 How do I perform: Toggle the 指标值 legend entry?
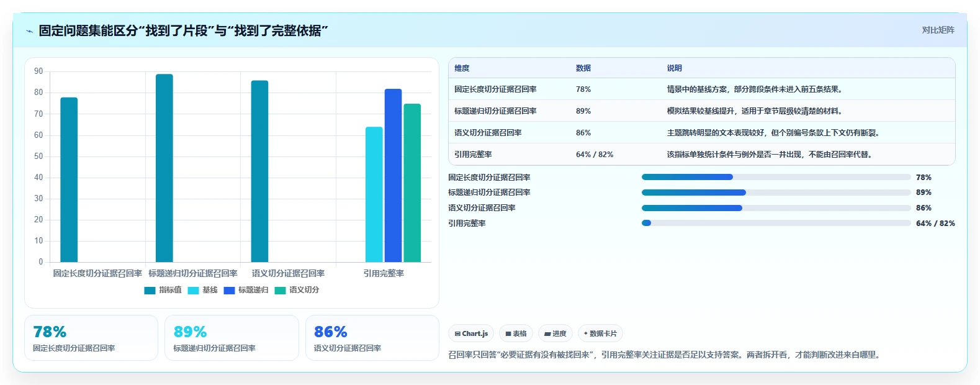(163, 290)
